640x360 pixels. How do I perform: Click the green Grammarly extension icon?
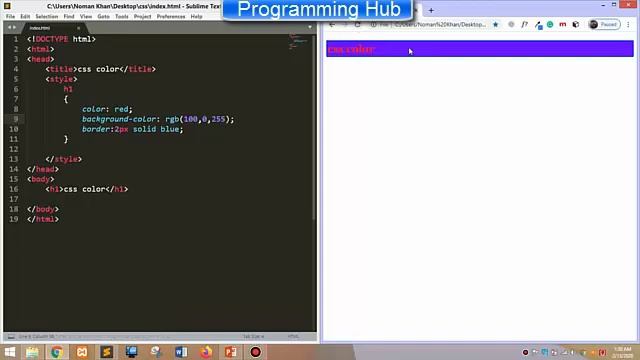pos(550,24)
